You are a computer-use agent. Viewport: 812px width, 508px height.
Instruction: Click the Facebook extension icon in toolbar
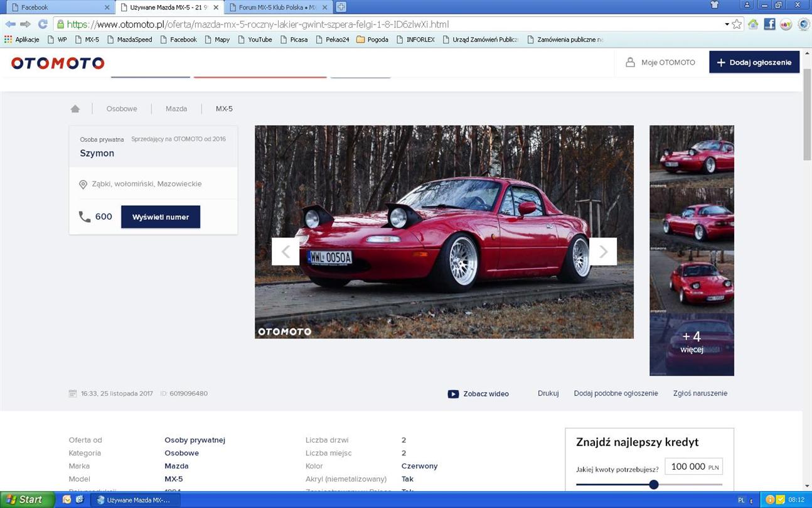click(x=769, y=24)
